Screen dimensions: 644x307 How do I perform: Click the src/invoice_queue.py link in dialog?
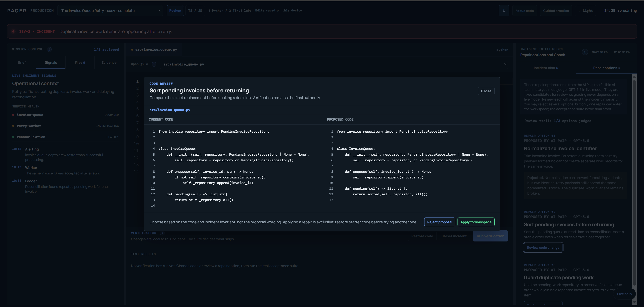point(170,110)
